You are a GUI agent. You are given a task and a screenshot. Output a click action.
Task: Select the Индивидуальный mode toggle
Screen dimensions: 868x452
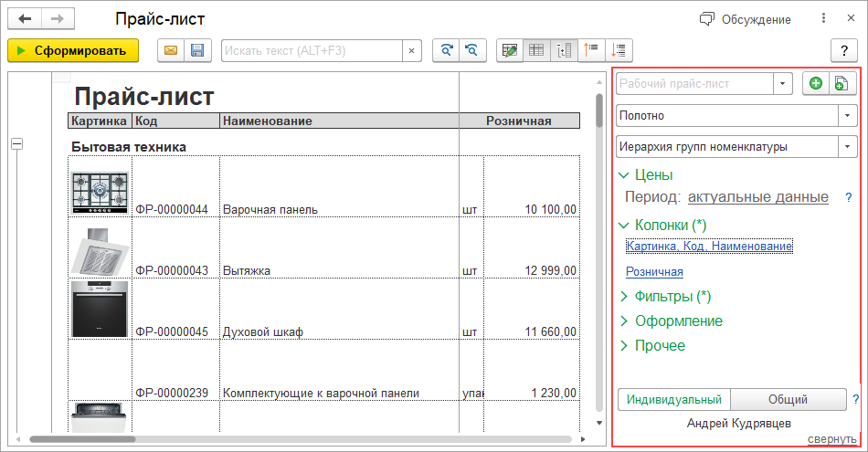click(674, 399)
